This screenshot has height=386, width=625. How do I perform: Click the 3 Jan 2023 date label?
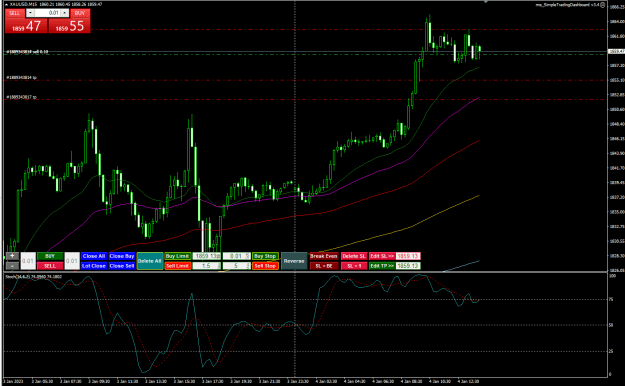[x=13, y=382]
